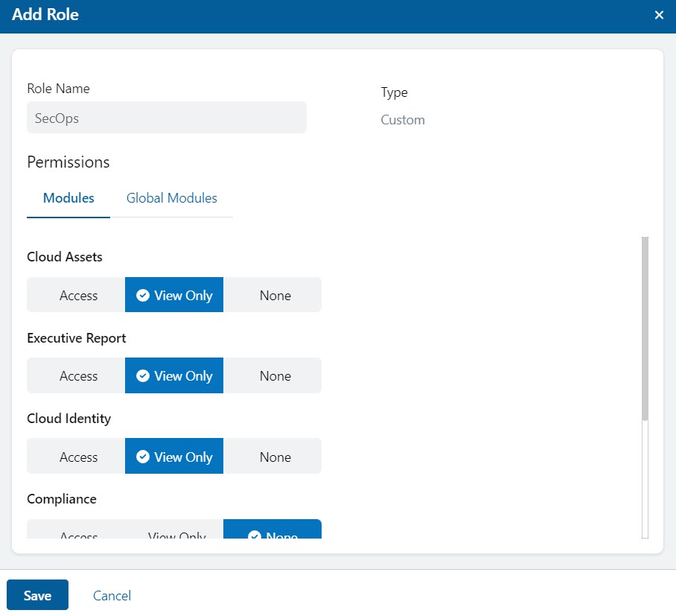
Task: Select View Only for Executive Report
Action: click(x=174, y=375)
